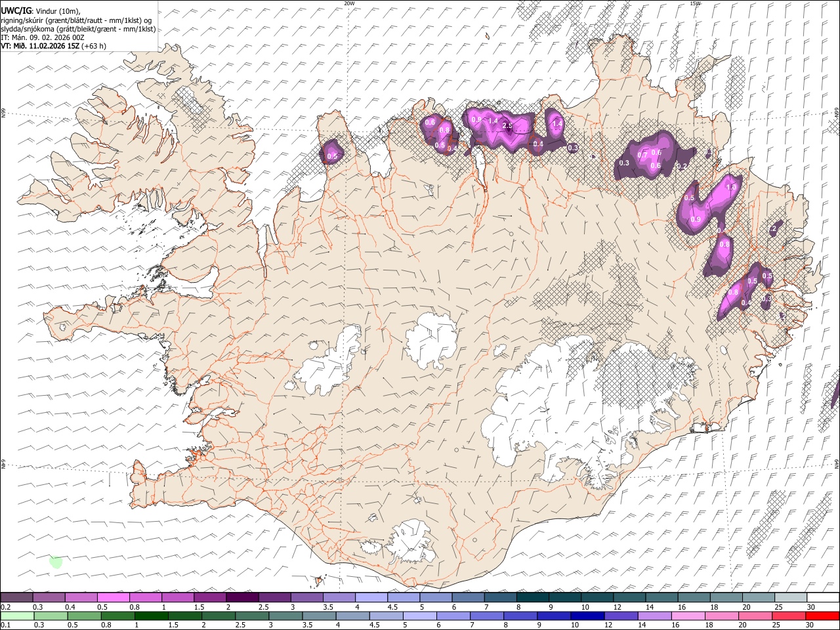The height and width of the screenshot is (630, 840).
Task: Pick the rain scale swatch starting at 0.5
Action: (x=84, y=616)
